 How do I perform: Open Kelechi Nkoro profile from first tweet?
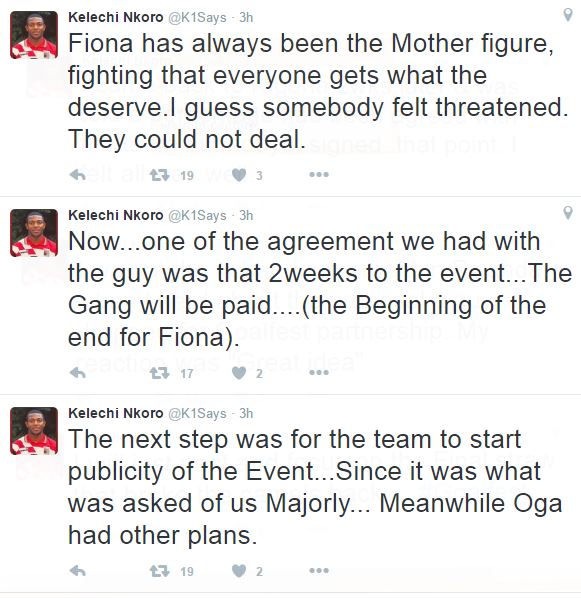coord(116,18)
